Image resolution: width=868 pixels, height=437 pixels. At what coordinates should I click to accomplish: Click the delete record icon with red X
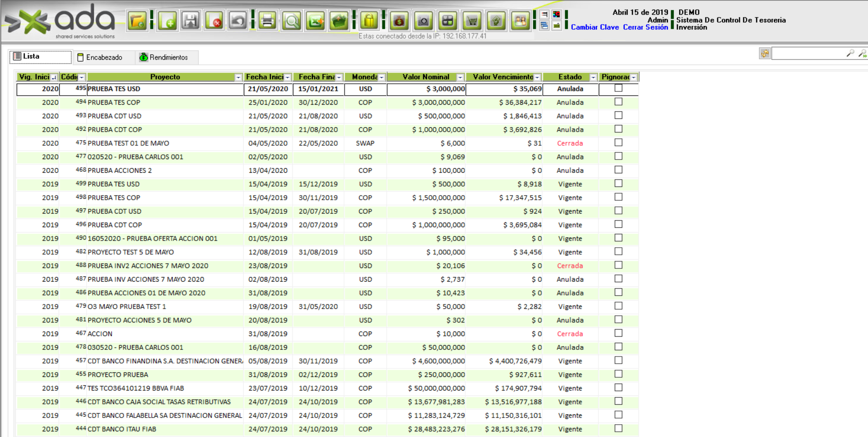click(214, 21)
